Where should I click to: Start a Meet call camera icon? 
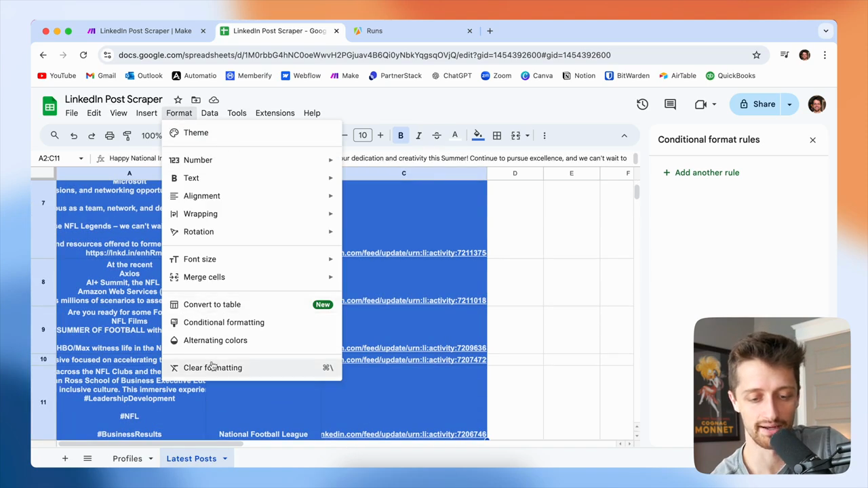click(701, 104)
